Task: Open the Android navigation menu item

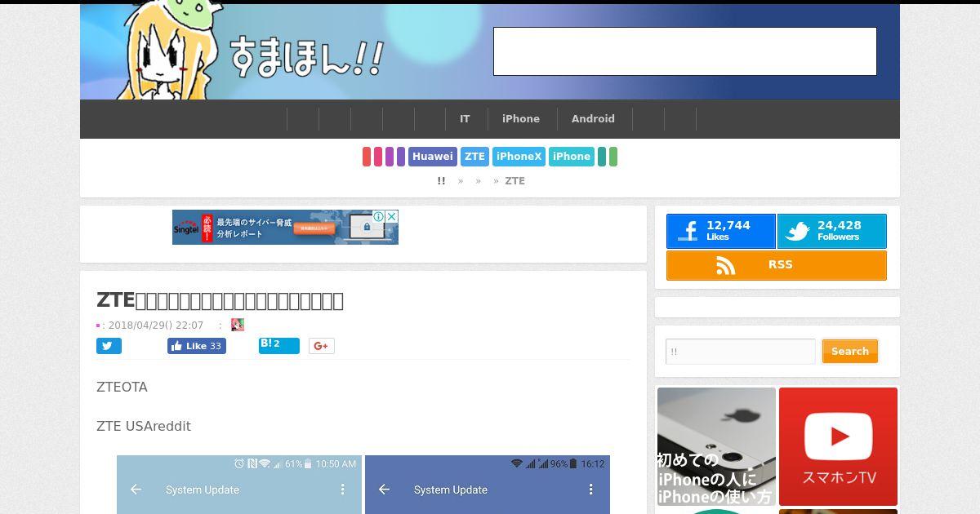Action: [x=593, y=119]
